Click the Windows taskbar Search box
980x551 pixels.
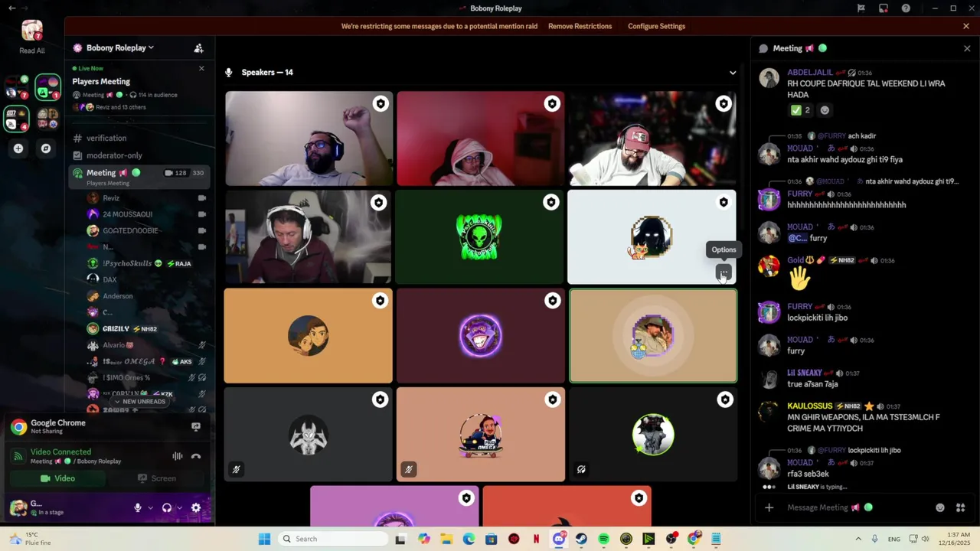point(332,539)
